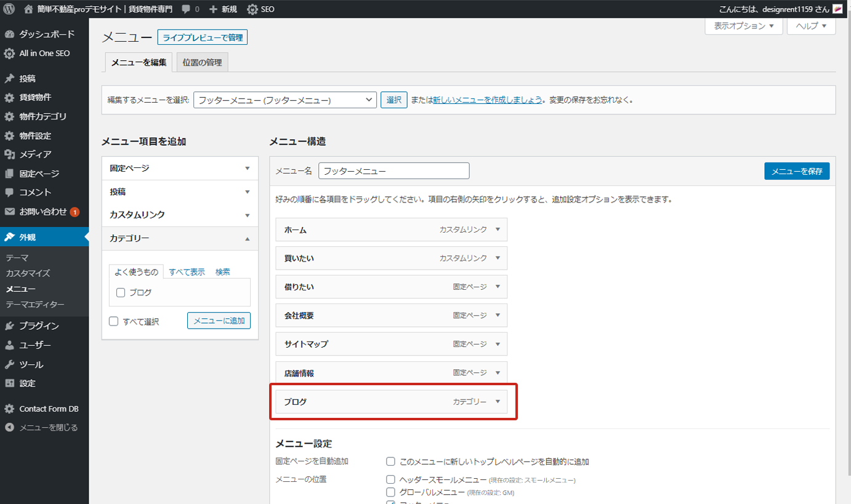851x504 pixels.
Task: Click the メニューを保存 button
Action: (796, 171)
